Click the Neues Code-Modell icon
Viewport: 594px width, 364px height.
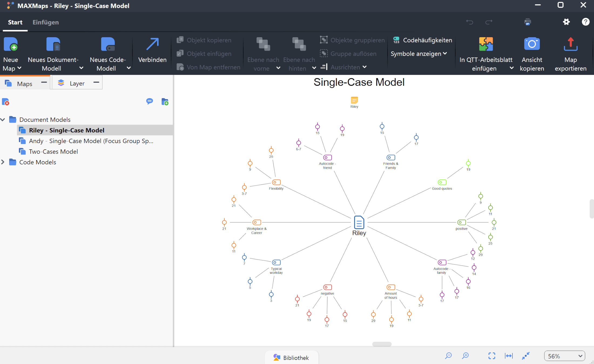(108, 44)
